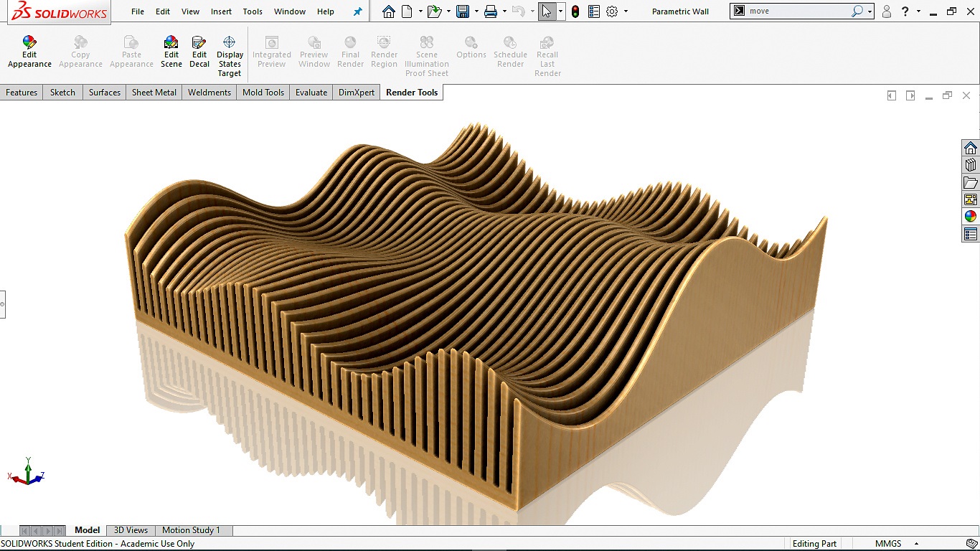
Task: Expand the Save button dropdown arrow
Action: [476, 11]
